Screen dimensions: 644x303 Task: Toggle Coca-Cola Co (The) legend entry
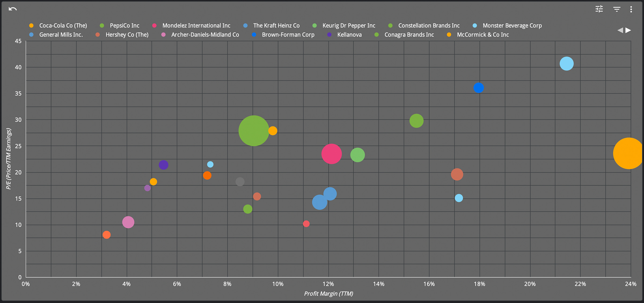[x=63, y=25]
